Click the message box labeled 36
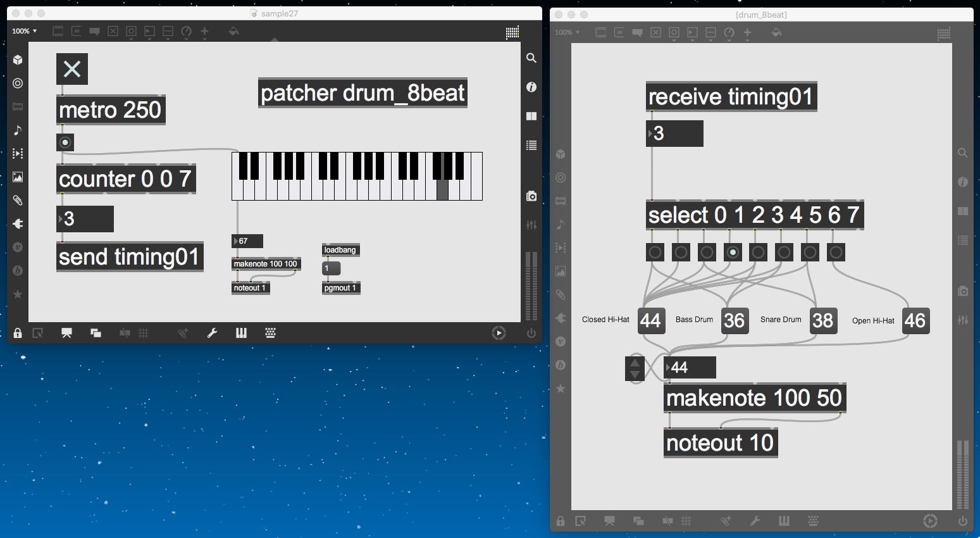Image resolution: width=980 pixels, height=538 pixels. (734, 320)
